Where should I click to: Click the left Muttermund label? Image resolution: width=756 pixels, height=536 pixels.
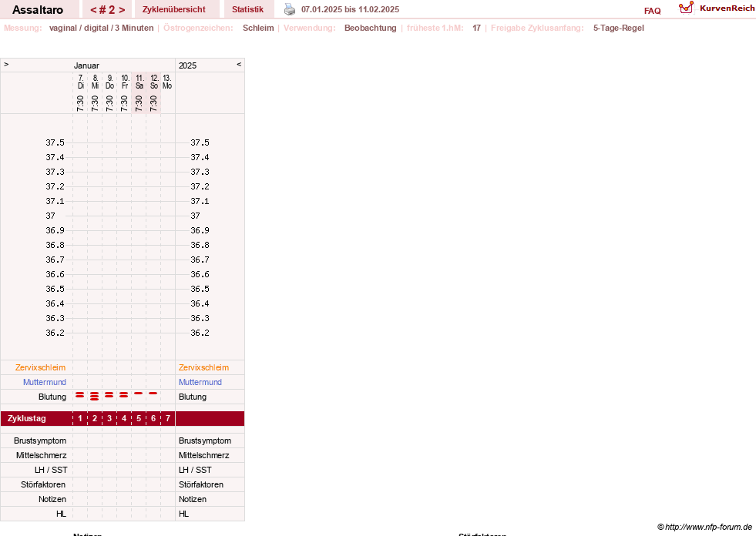[x=45, y=382]
